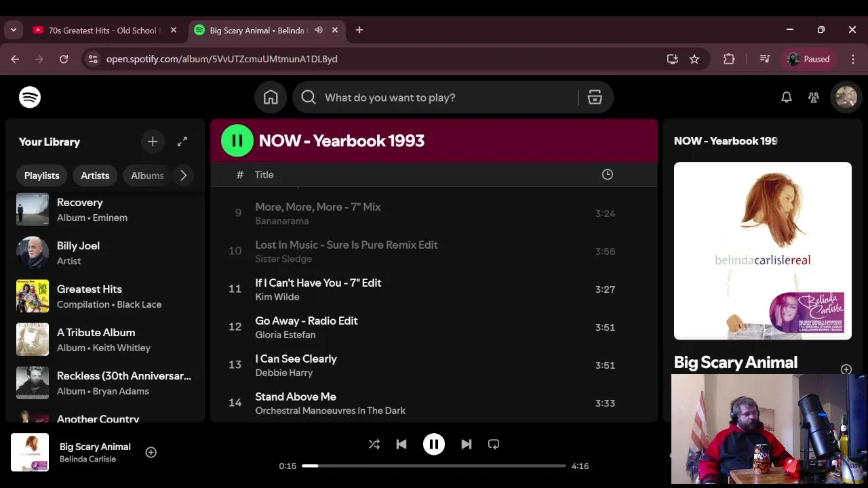
Task: Open Chrome media controls icon
Action: [x=765, y=59]
